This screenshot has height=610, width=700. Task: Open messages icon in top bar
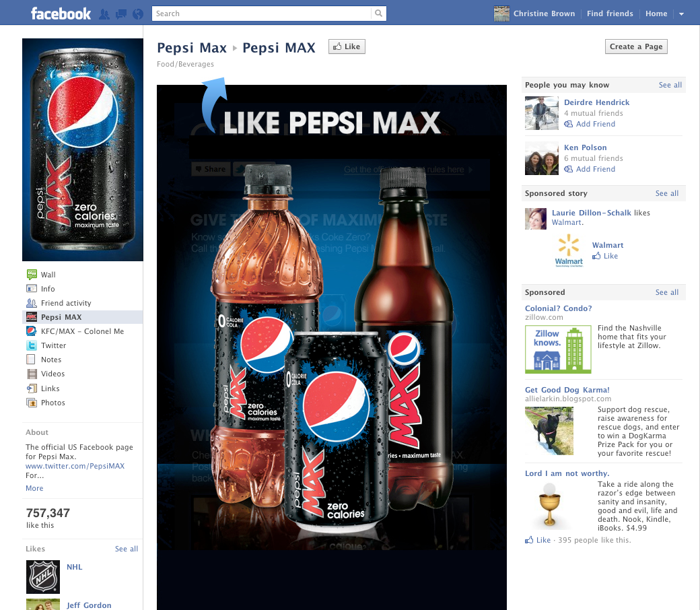pyautogui.click(x=120, y=14)
